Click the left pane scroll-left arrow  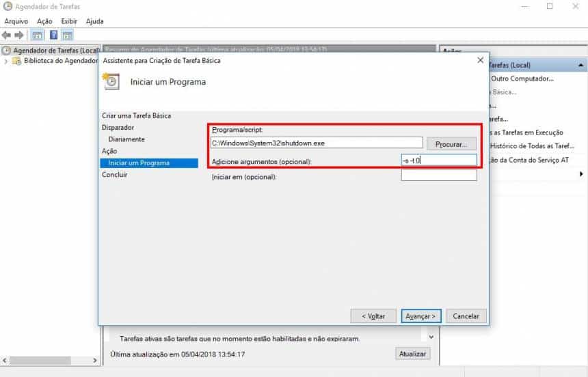pos(5,360)
